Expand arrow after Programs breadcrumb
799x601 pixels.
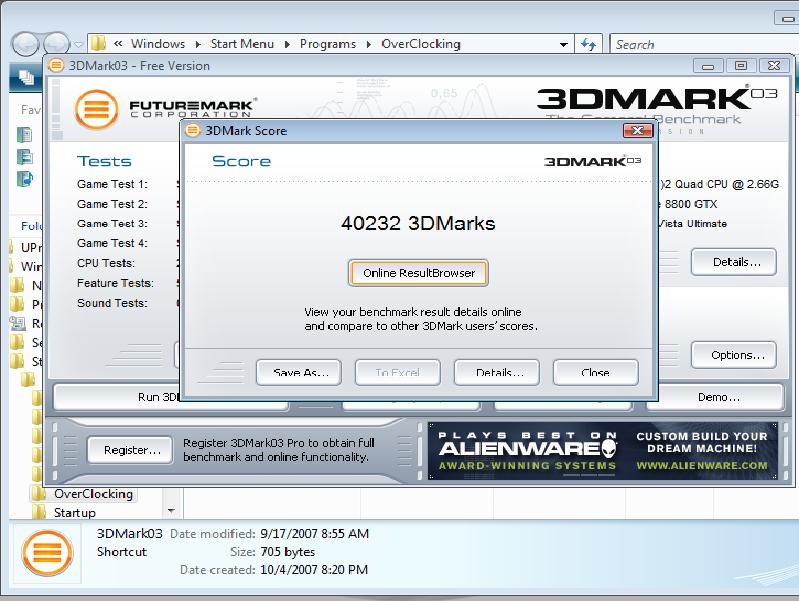coord(369,44)
